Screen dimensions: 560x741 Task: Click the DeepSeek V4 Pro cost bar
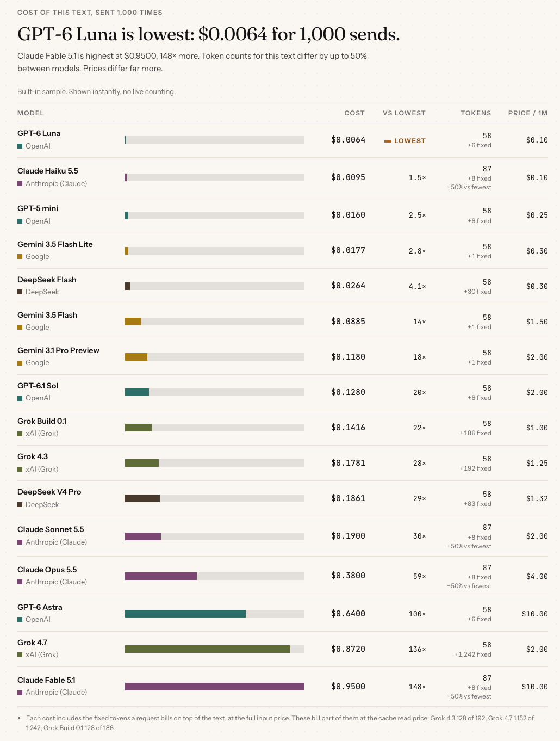pyautogui.click(x=142, y=498)
